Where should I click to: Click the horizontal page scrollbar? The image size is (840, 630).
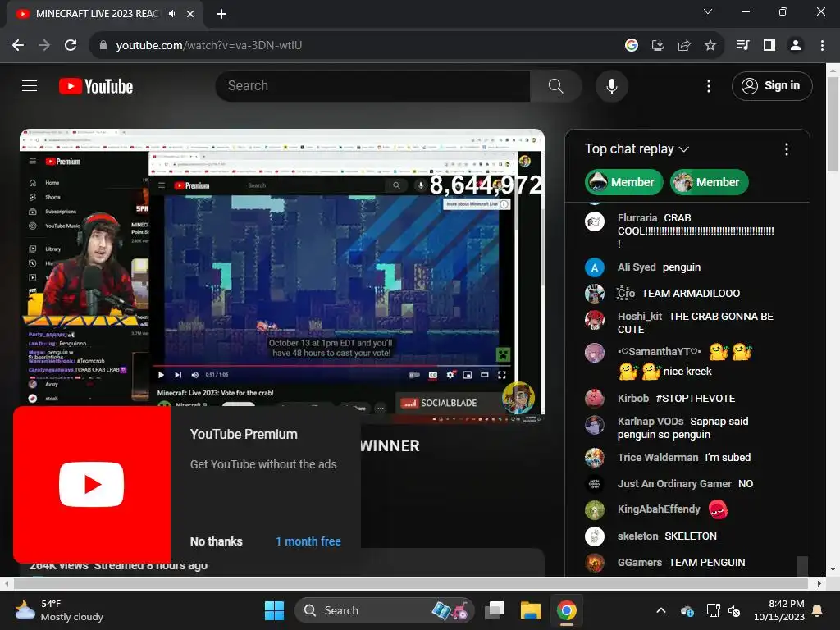click(410, 583)
